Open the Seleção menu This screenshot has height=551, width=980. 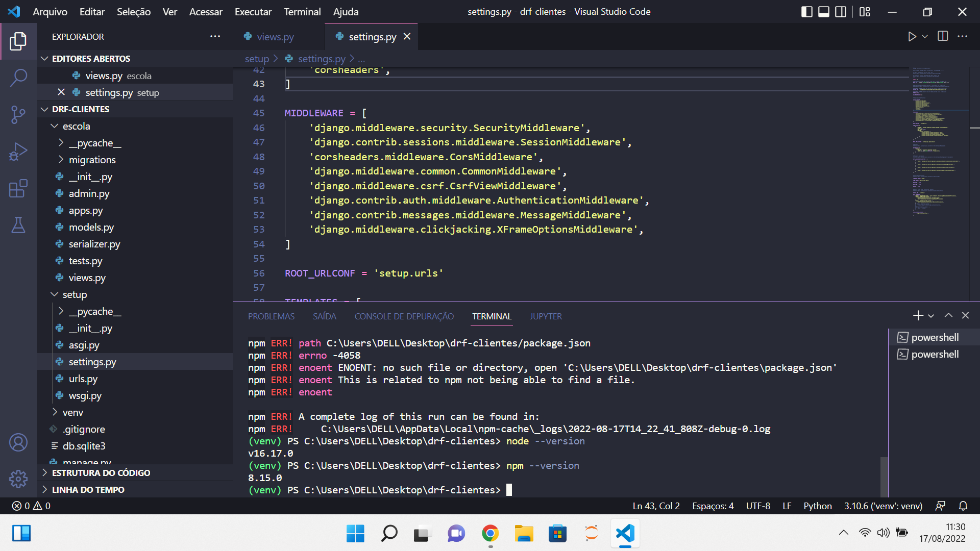[x=134, y=12]
